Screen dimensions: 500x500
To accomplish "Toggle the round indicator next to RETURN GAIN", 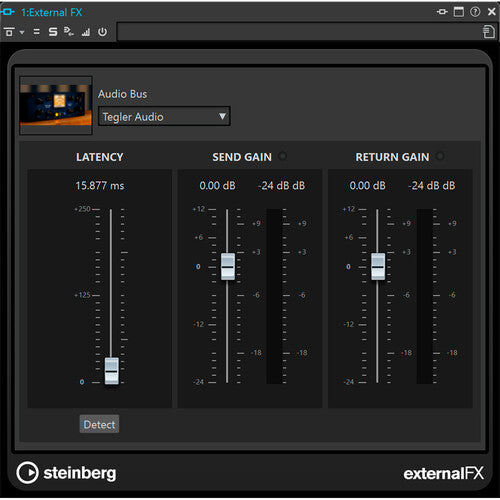I will 440,156.
